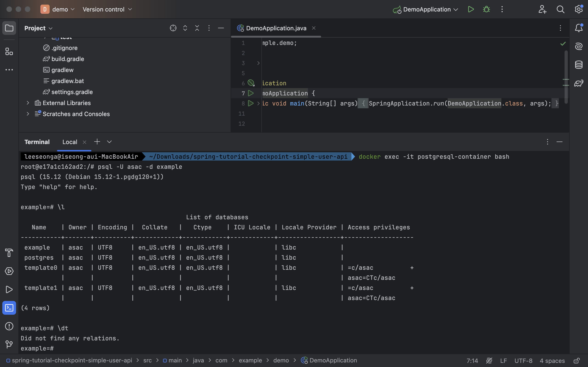This screenshot has width=588, height=367.
Task: Open the Version control menu
Action: point(107,9)
